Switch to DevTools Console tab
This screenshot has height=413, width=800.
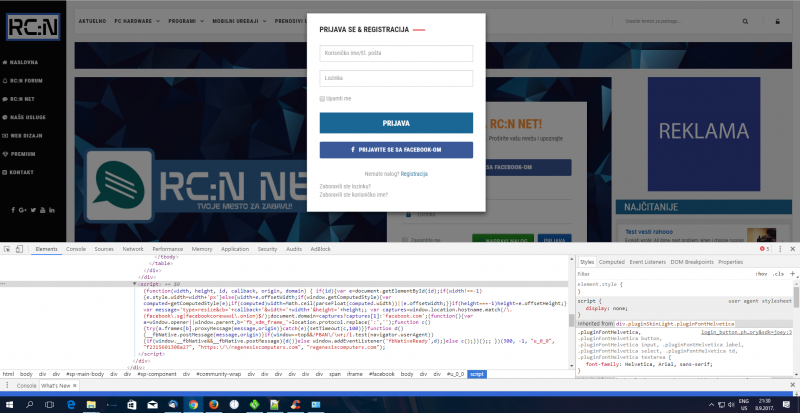click(76, 249)
